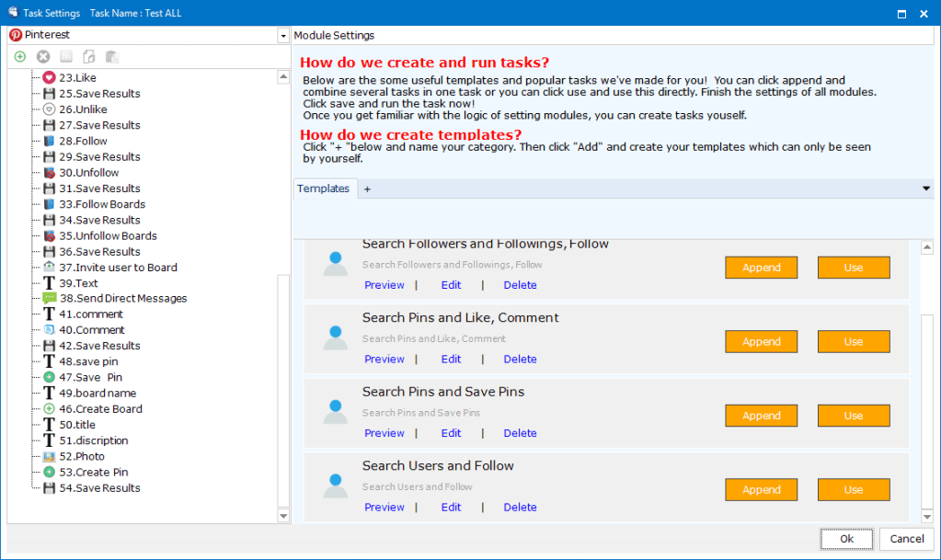Expand the templates tab list arrow

point(925,189)
